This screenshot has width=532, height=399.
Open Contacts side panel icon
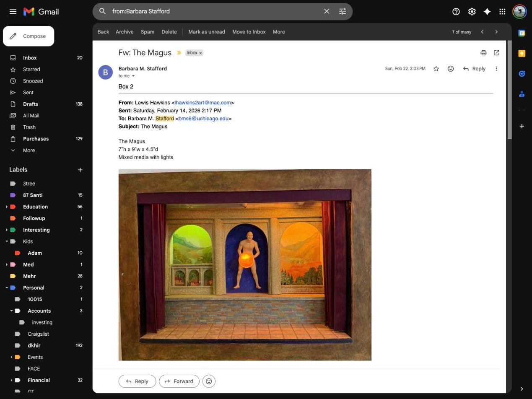(522, 94)
